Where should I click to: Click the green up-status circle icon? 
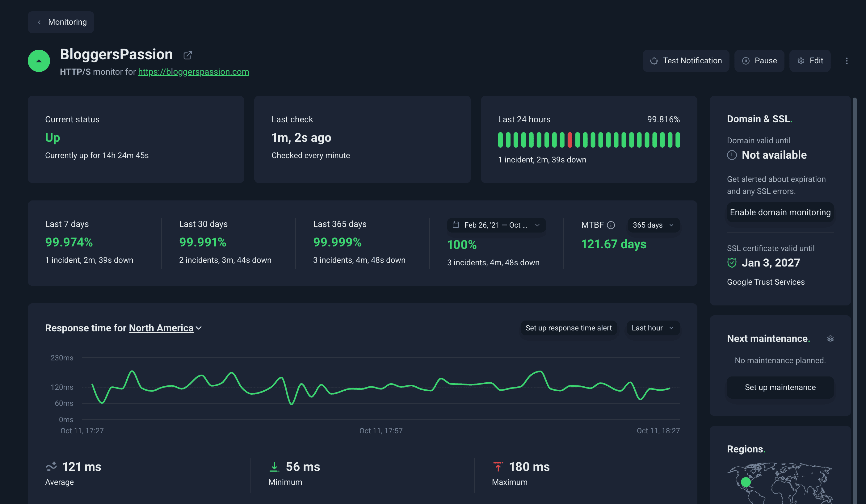[39, 61]
